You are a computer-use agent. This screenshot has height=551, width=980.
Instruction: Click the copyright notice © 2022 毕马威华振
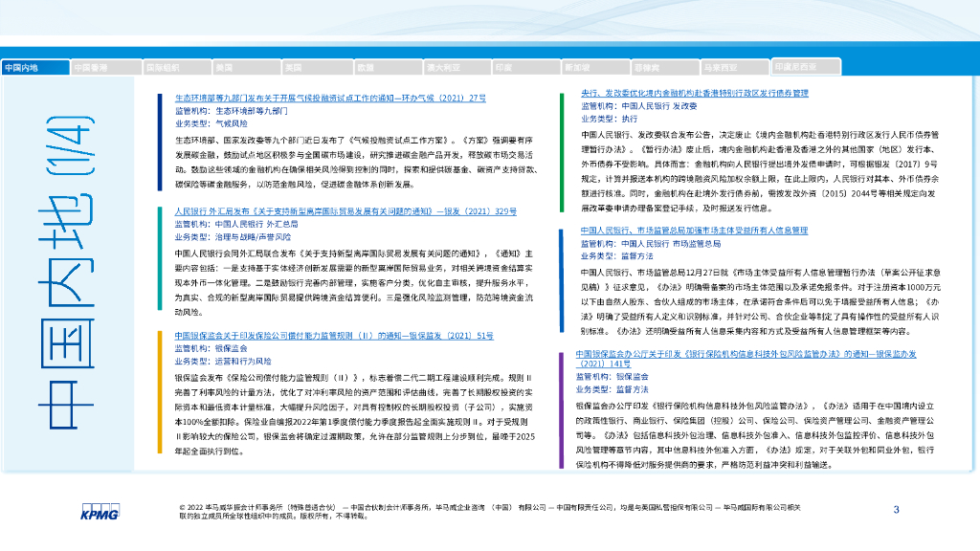[490, 512]
